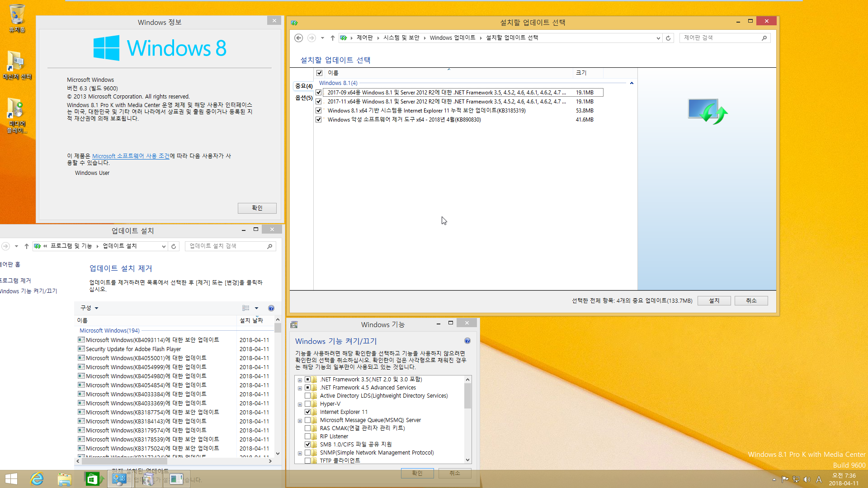The height and width of the screenshot is (488, 868).
Task: Open help in the Windows Features dialog
Action: (x=467, y=341)
